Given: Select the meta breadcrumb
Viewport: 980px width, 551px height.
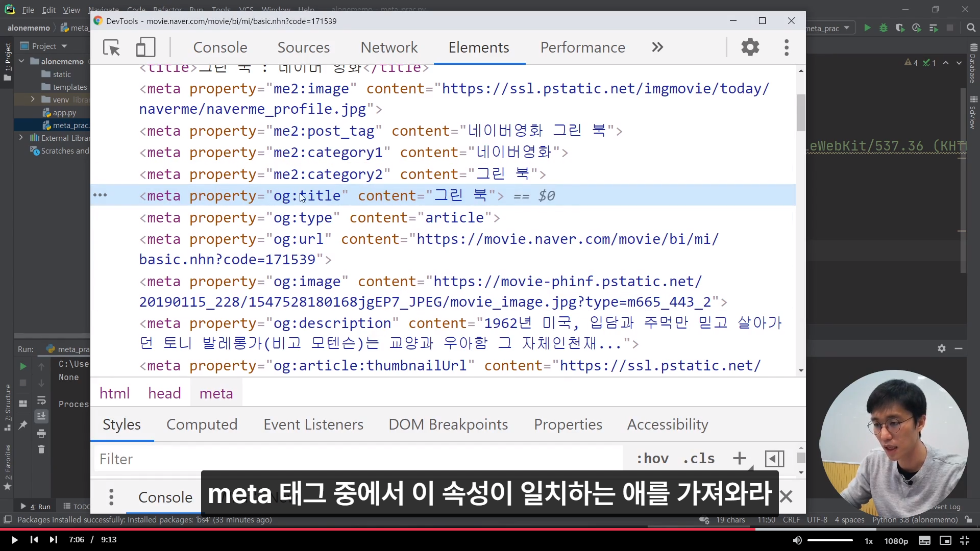Looking at the screenshot, I should [x=216, y=393].
